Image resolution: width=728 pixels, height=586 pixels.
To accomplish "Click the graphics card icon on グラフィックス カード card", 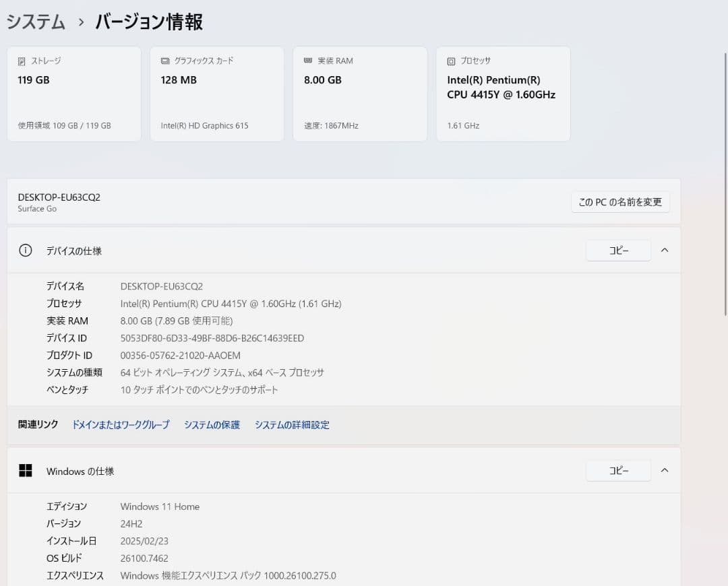I will pyautogui.click(x=164, y=61).
